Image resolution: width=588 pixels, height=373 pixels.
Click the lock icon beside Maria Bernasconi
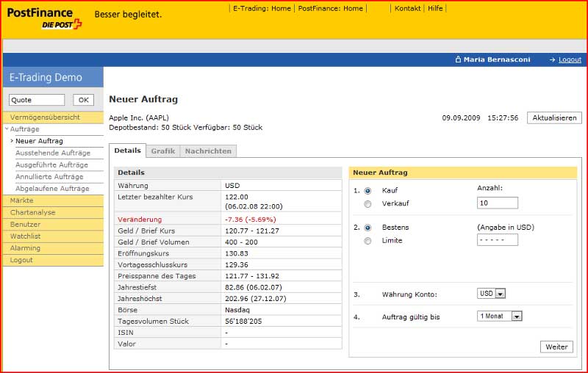click(x=458, y=59)
